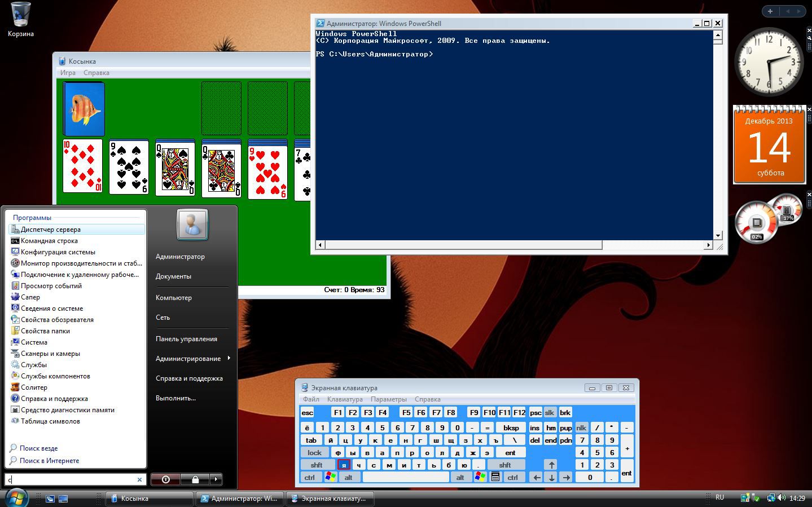Open Параметры menu in on-screen keyboard

tap(389, 399)
